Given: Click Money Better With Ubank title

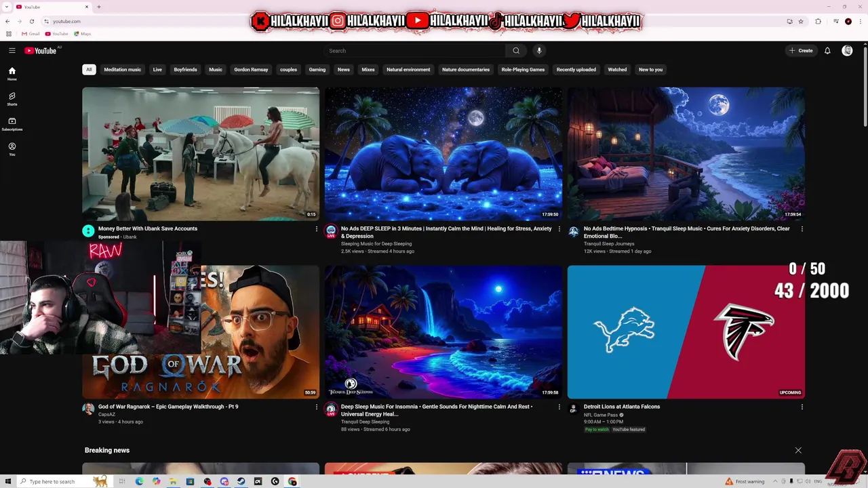Looking at the screenshot, I should [148, 228].
